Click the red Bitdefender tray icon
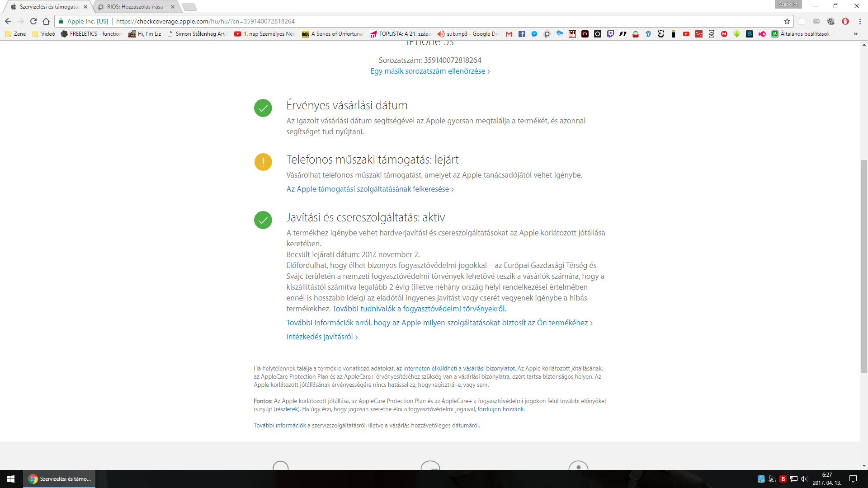Screen dimensions: 868x488 point(783,479)
